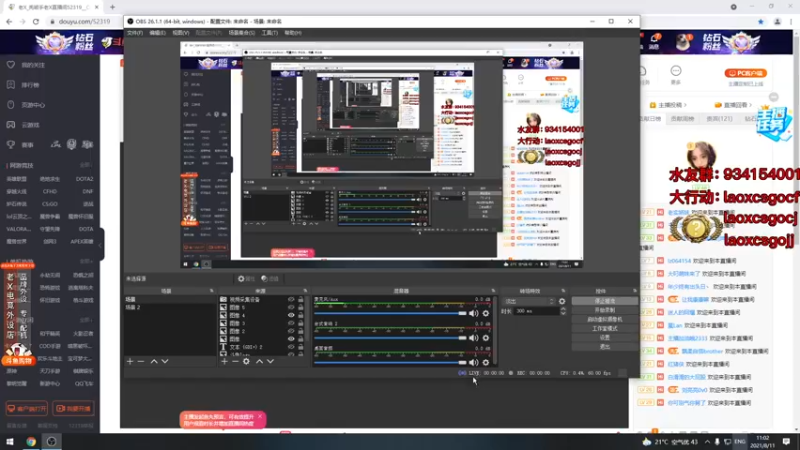
Task: Toggle lock on 图像 4 source
Action: click(x=301, y=315)
